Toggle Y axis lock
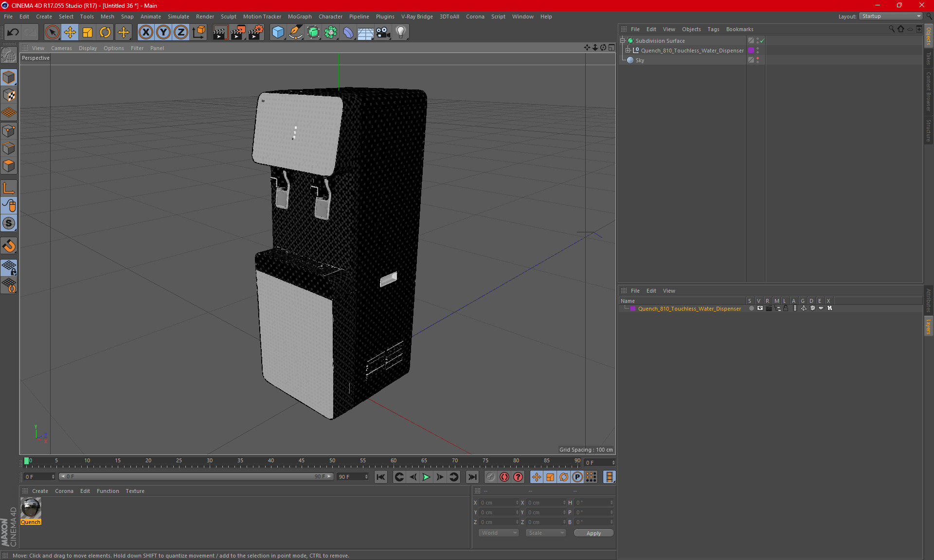This screenshot has width=934, height=560. (x=163, y=32)
